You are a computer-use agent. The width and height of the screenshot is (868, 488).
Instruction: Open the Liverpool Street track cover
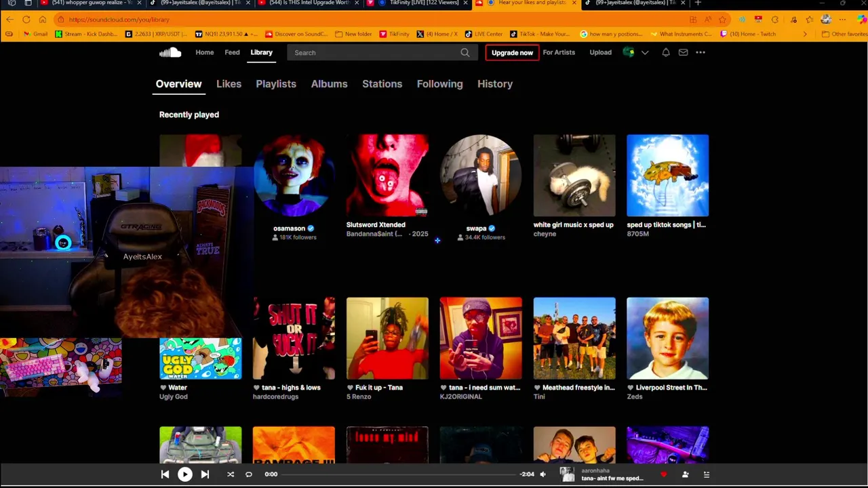tap(668, 338)
